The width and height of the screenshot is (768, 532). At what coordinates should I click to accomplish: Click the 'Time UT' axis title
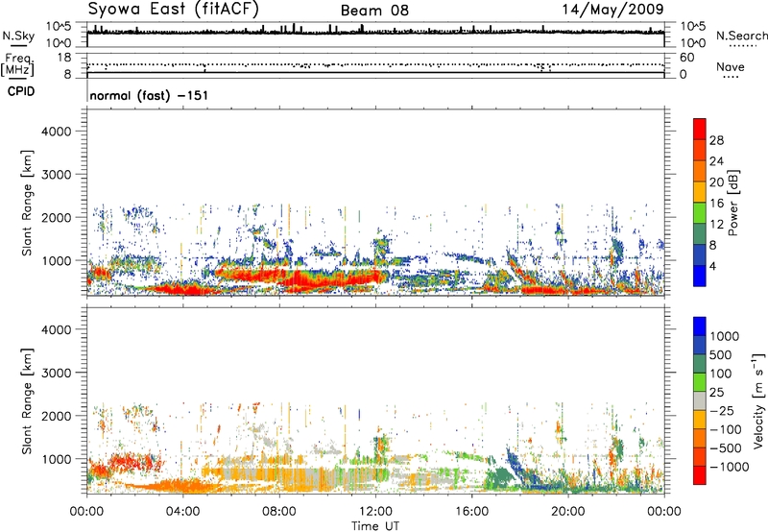click(x=375, y=526)
